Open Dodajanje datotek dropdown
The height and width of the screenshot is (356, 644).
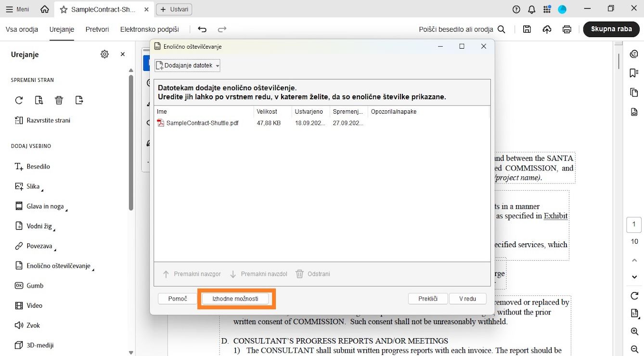pyautogui.click(x=187, y=66)
